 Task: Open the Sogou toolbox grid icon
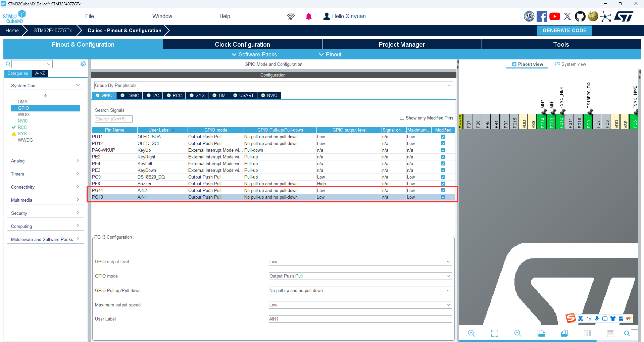(x=621, y=319)
